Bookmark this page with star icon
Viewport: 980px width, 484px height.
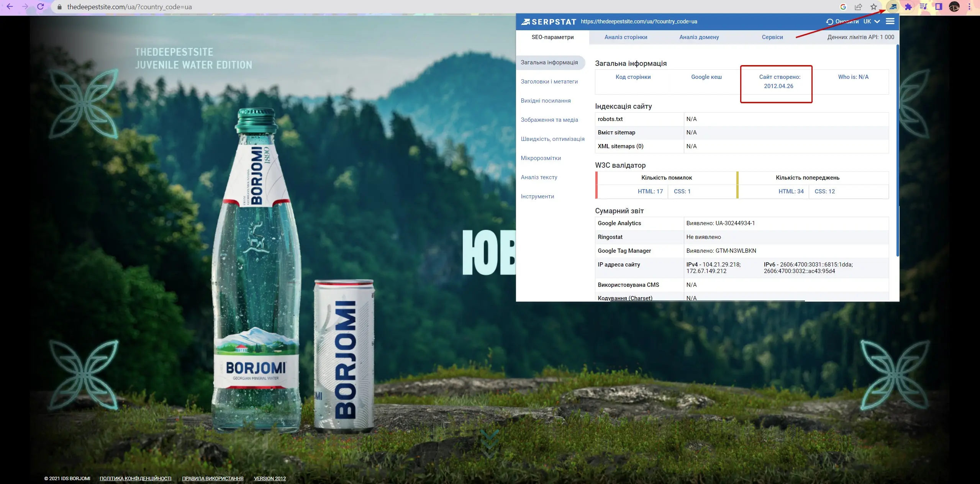click(873, 7)
